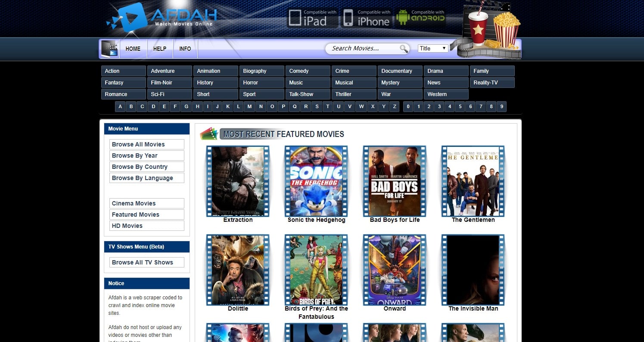644x342 pixels.
Task: Open the Sonic the Hedgehog poster
Action: tap(316, 181)
